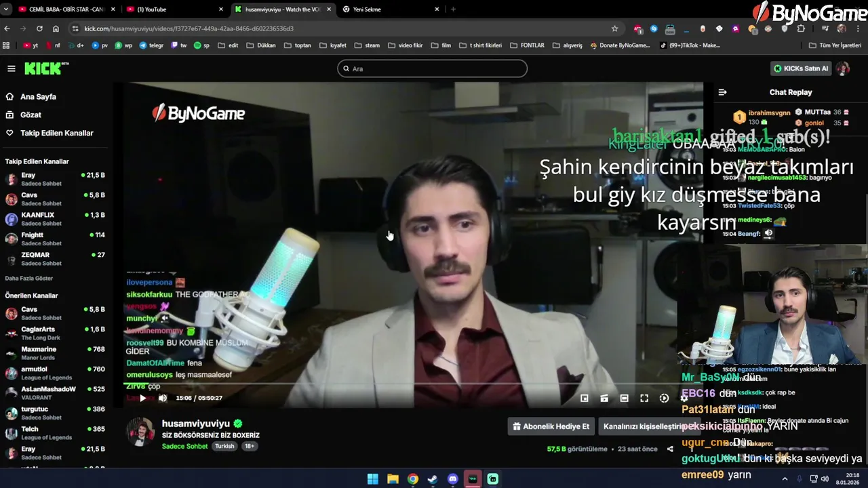868x488 pixels.
Task: Toggle theater mode in video player
Action: coord(624,399)
